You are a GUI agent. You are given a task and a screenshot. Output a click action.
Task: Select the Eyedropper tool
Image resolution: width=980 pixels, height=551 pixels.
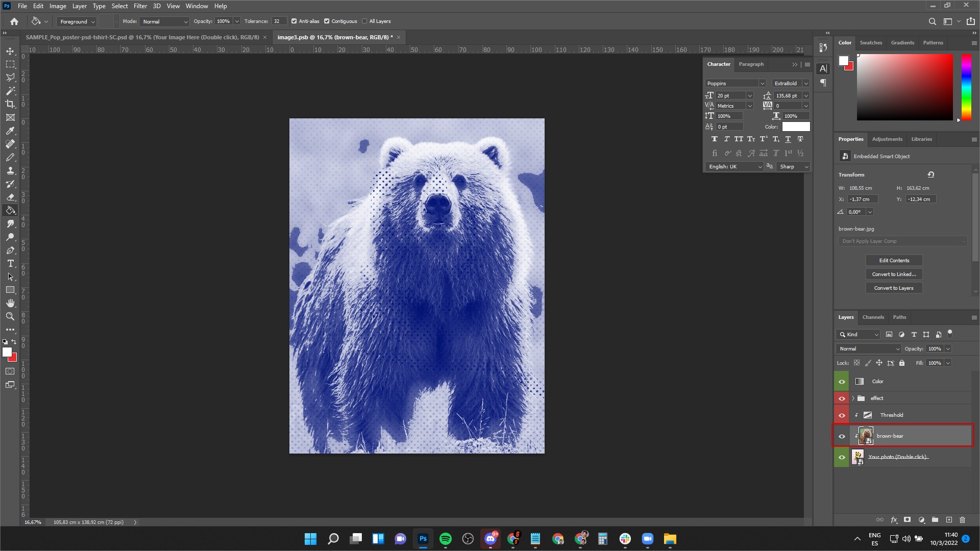(9, 131)
